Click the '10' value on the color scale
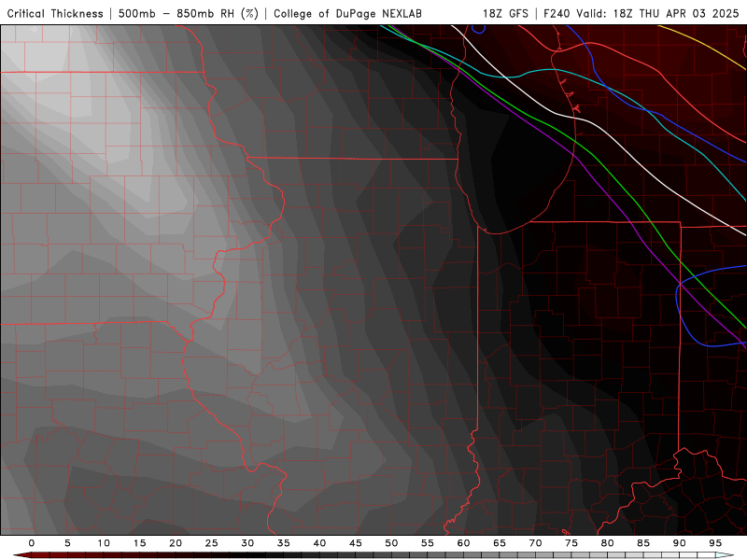Screen dimensions: 747x560 (x=104, y=543)
